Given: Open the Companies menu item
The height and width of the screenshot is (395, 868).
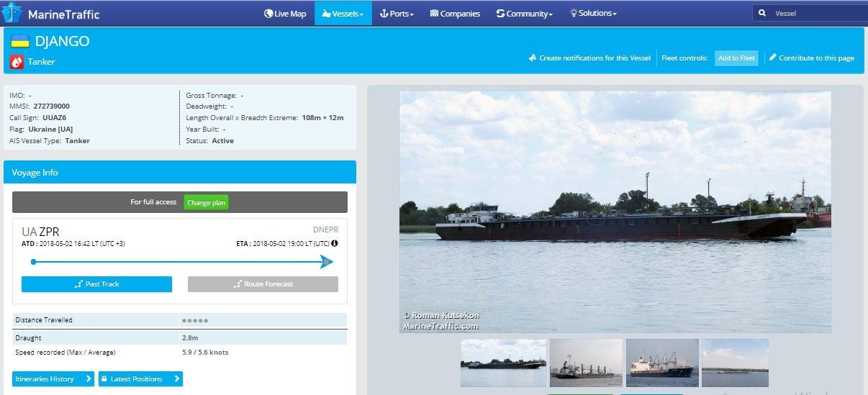Looking at the screenshot, I should 455,13.
